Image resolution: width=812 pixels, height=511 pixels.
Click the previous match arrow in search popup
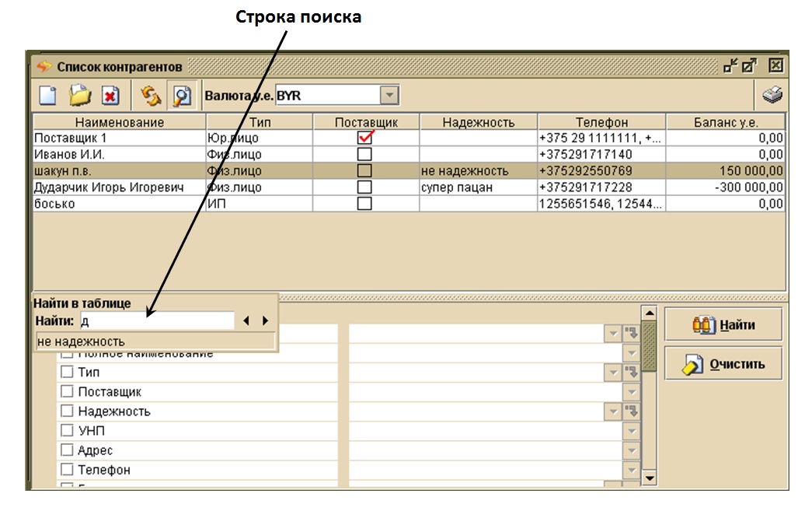[x=247, y=320]
